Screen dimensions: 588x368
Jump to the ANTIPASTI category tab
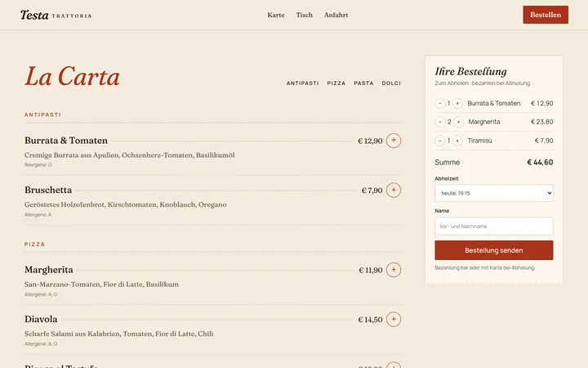(x=303, y=83)
